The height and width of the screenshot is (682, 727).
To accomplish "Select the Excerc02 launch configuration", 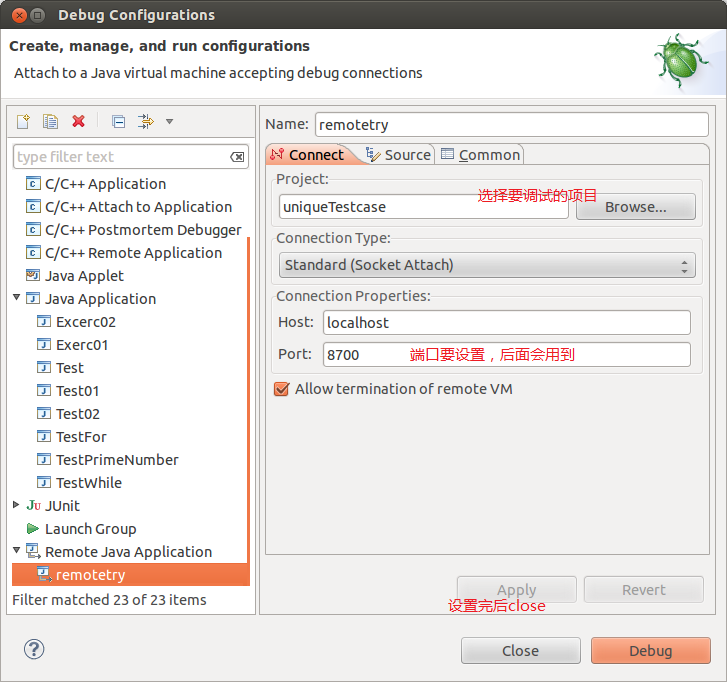I will tap(86, 322).
